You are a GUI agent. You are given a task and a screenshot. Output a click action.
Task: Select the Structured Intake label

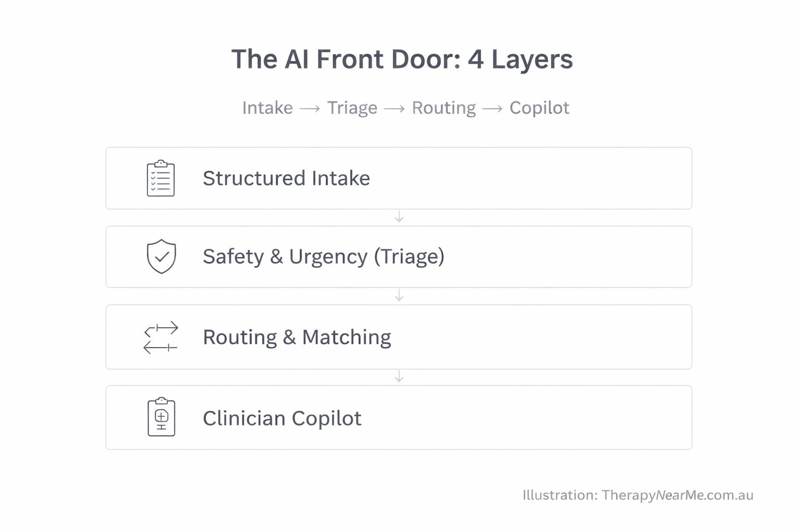click(x=286, y=178)
